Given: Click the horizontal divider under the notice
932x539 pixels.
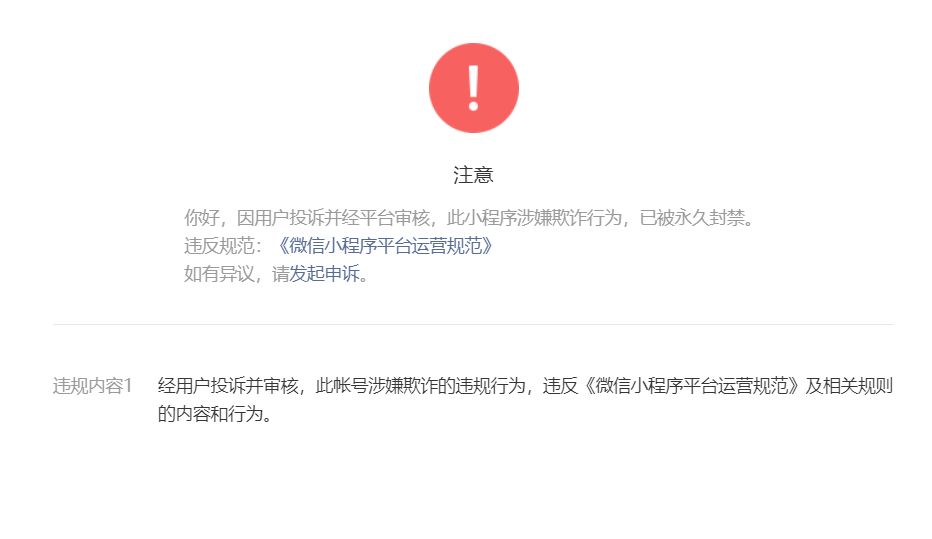Looking at the screenshot, I should click(x=474, y=324).
